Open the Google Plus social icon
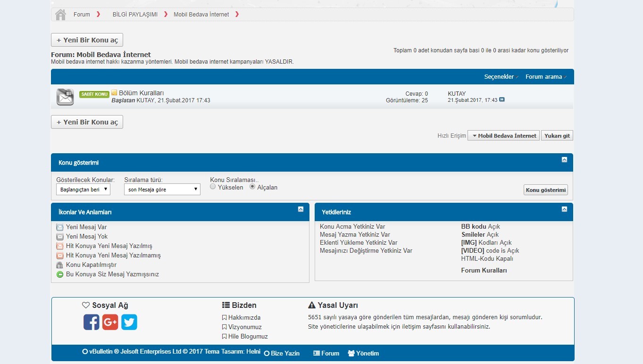Screen dimensions: 643x364 (x=110, y=322)
